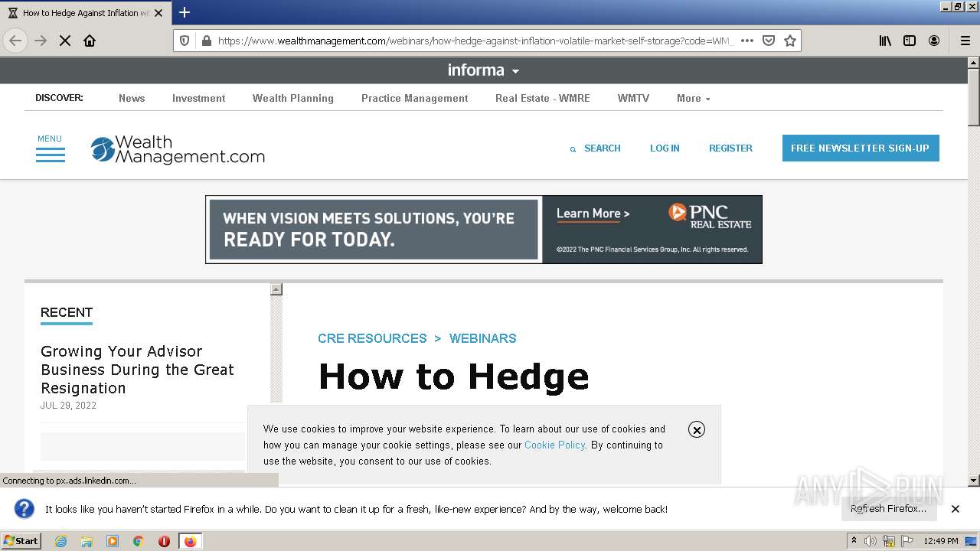Click the show desktop monitor icon

(x=972, y=541)
